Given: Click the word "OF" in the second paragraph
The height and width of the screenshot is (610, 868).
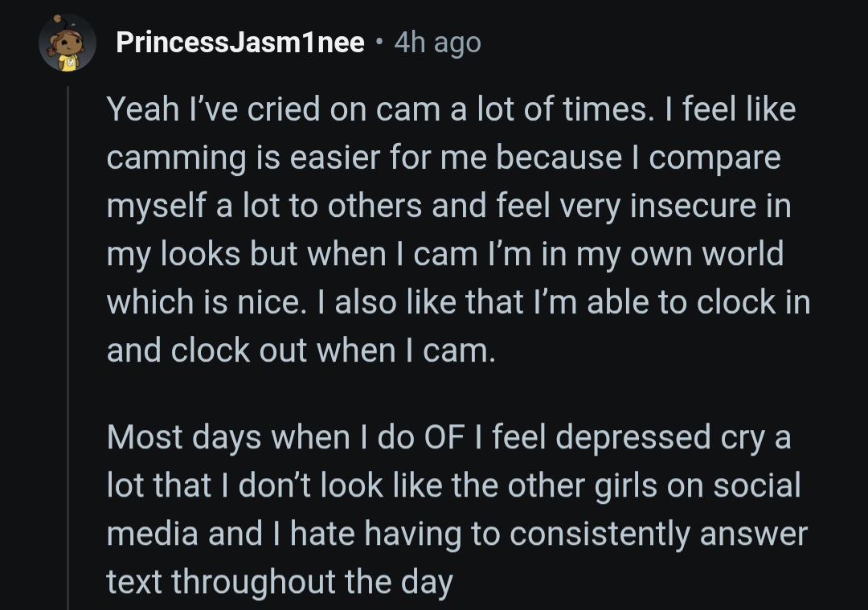Looking at the screenshot, I should 444,437.
